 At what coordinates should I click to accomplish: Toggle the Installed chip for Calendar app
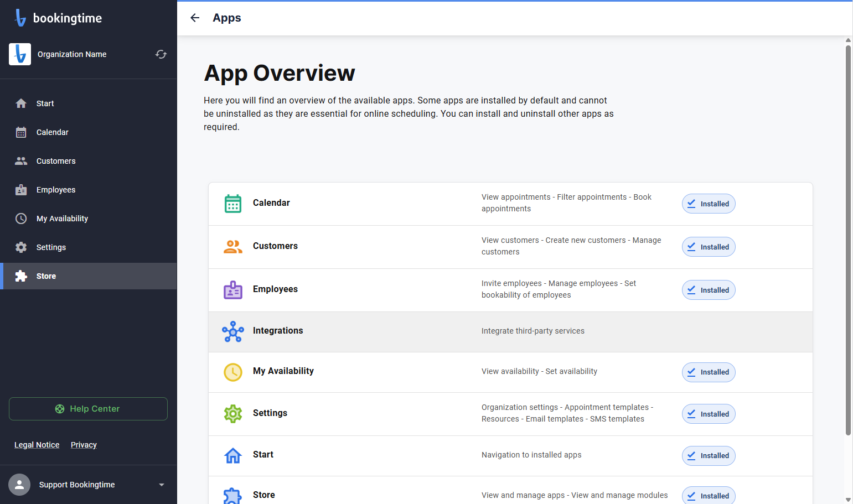709,204
